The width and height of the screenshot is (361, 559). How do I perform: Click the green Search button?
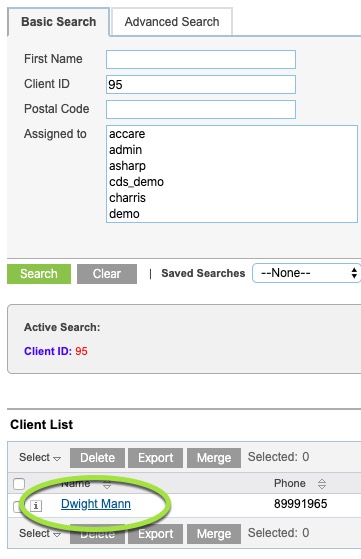(x=39, y=274)
